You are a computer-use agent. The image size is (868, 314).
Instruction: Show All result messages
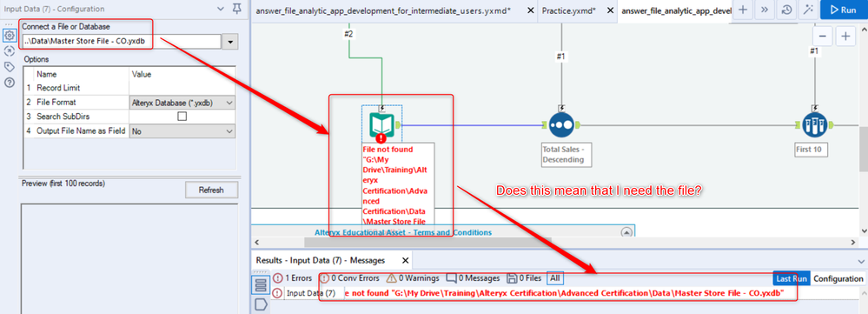[555, 278]
